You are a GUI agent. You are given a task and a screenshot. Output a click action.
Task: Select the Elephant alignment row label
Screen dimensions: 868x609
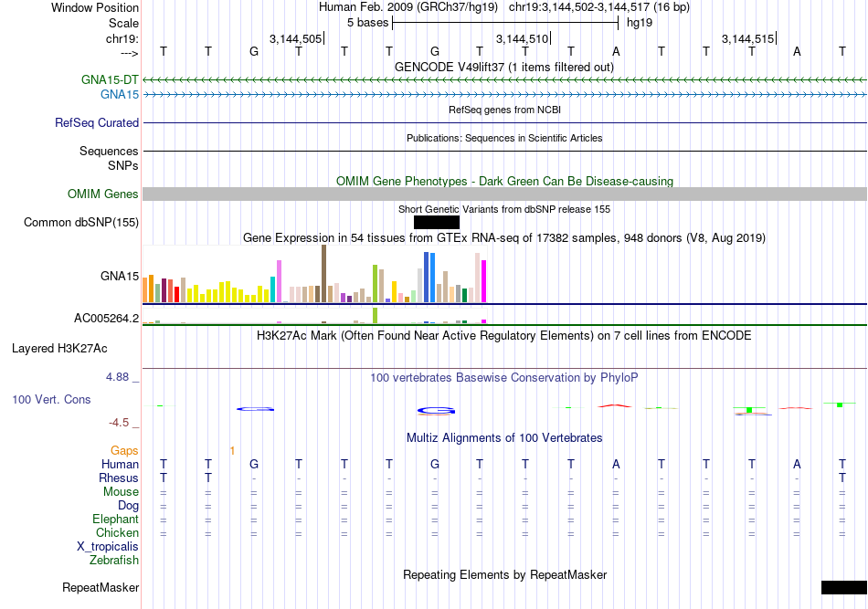point(115,519)
